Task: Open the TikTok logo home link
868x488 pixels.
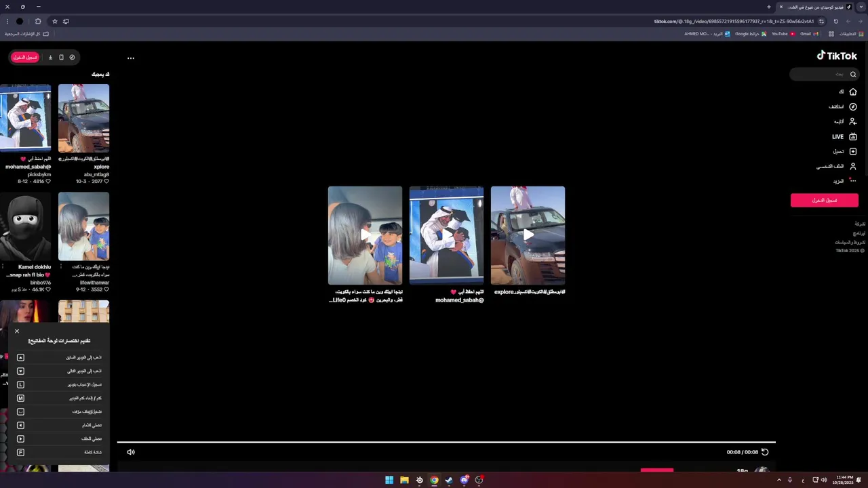Action: [x=837, y=56]
